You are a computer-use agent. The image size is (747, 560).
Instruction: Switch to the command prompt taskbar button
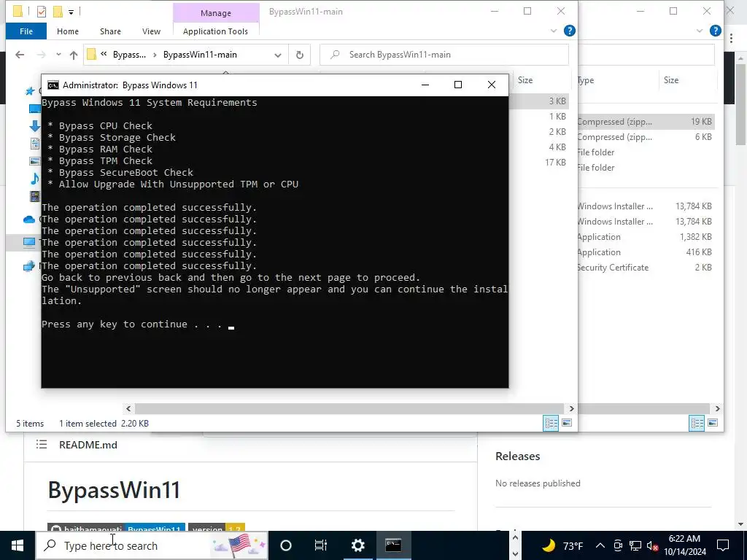click(x=393, y=545)
